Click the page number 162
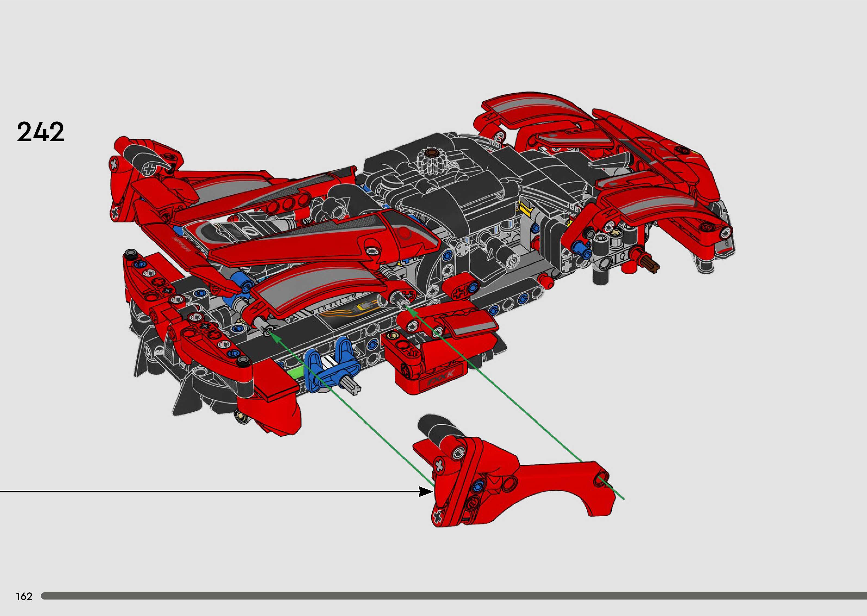 point(24,596)
